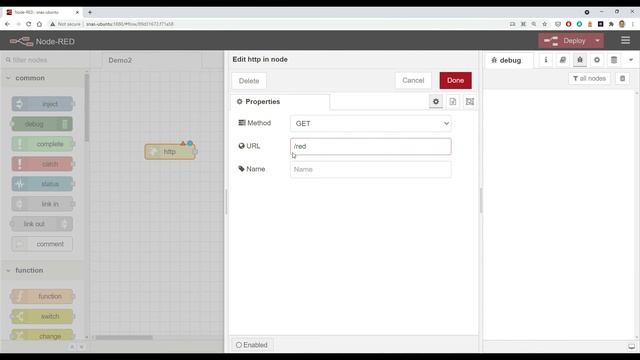
Task: Open configuration nodes gear icon in sidebar
Action: (x=597, y=60)
